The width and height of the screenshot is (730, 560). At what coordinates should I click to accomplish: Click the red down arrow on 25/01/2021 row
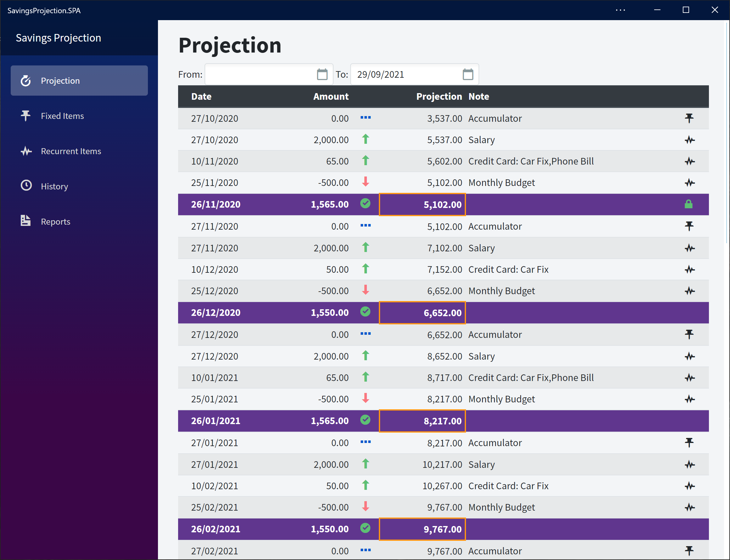pos(365,398)
